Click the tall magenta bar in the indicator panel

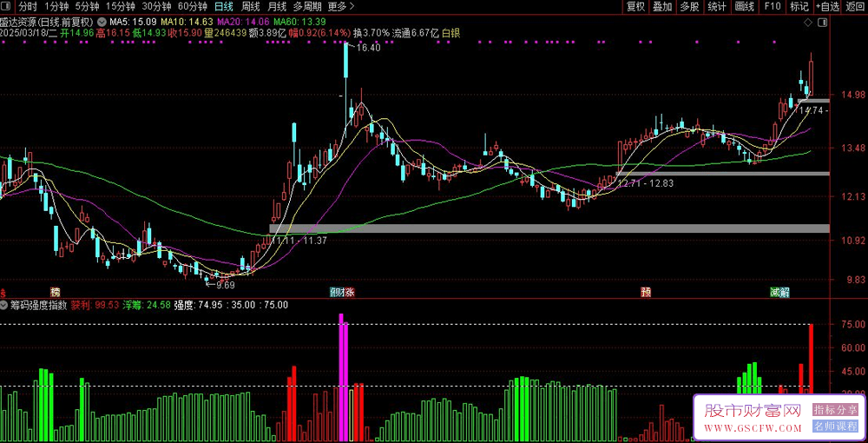coord(341,377)
